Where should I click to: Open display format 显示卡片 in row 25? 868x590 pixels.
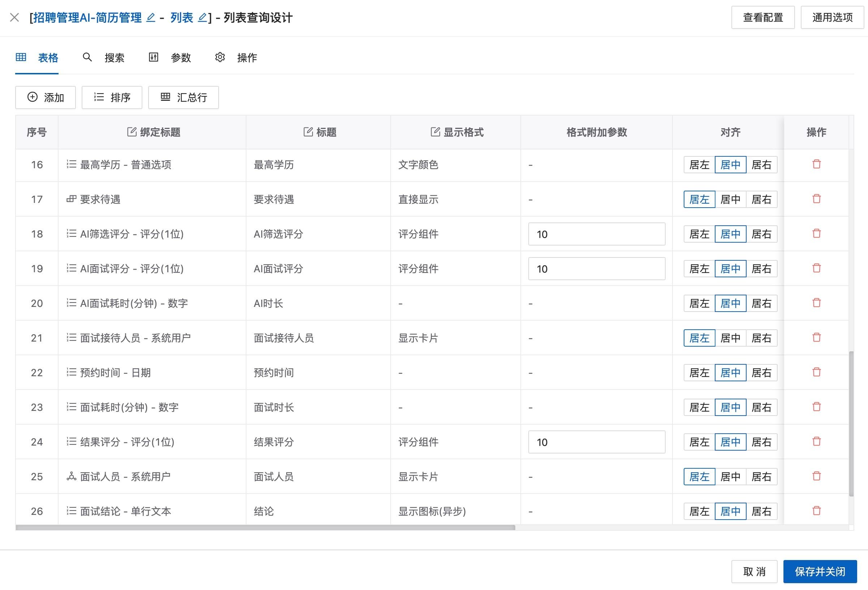pyautogui.click(x=418, y=477)
